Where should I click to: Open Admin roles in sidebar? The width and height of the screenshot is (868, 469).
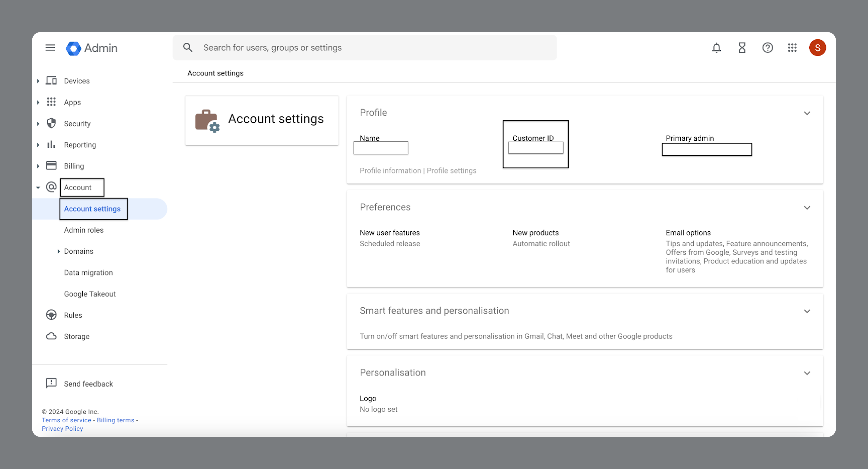[x=84, y=230]
